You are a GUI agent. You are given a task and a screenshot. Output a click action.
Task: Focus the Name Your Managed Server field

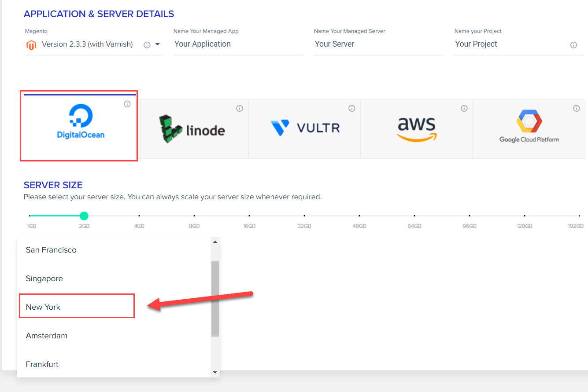click(378, 44)
